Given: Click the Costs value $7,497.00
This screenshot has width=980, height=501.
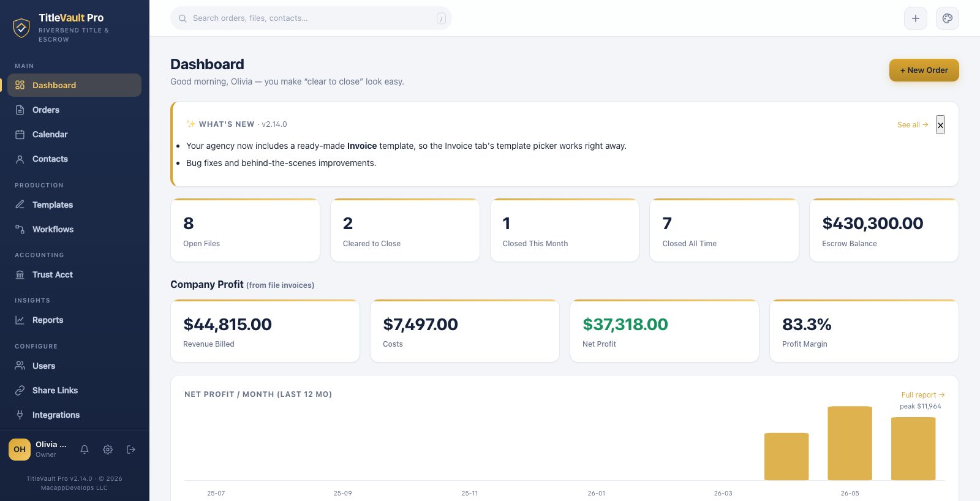Looking at the screenshot, I should [x=420, y=325].
